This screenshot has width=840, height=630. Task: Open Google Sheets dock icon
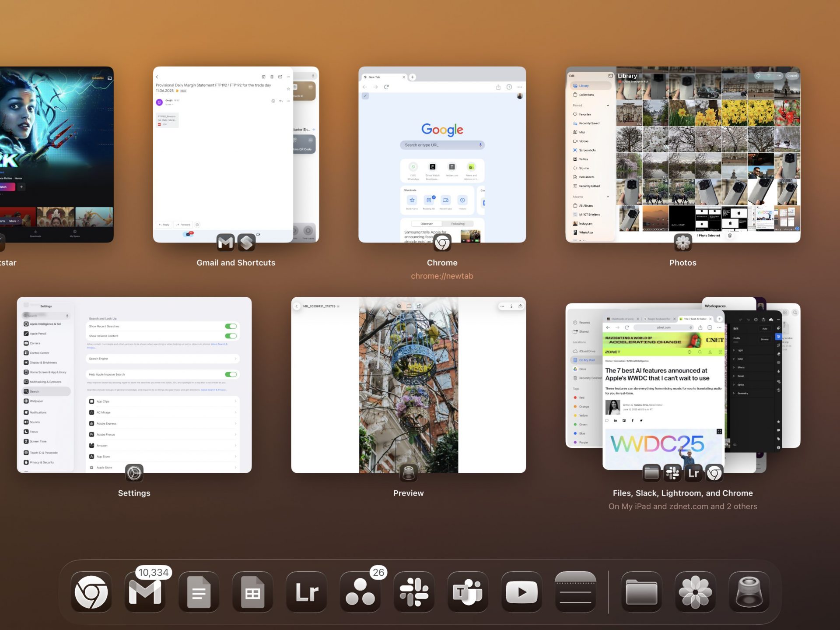click(252, 592)
